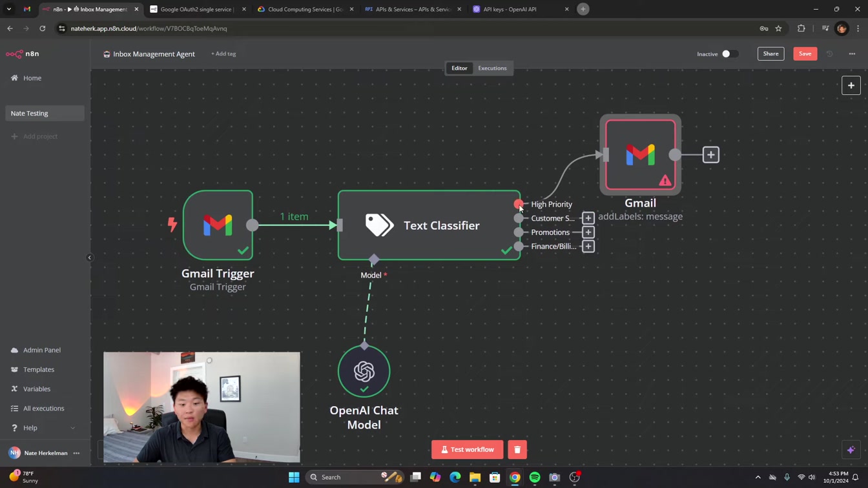Open the pinned Gmail browser tab
This screenshot has height=488, width=868.
click(x=27, y=9)
